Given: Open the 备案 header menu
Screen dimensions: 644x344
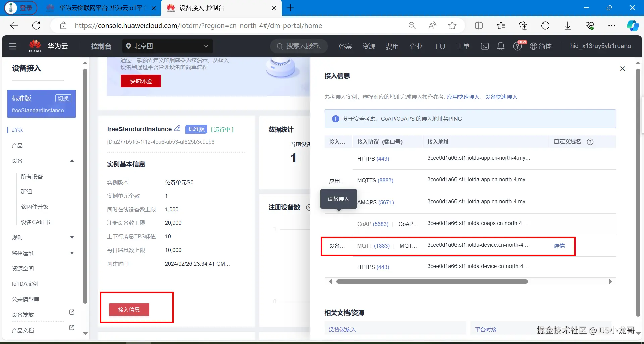Looking at the screenshot, I should (345, 46).
